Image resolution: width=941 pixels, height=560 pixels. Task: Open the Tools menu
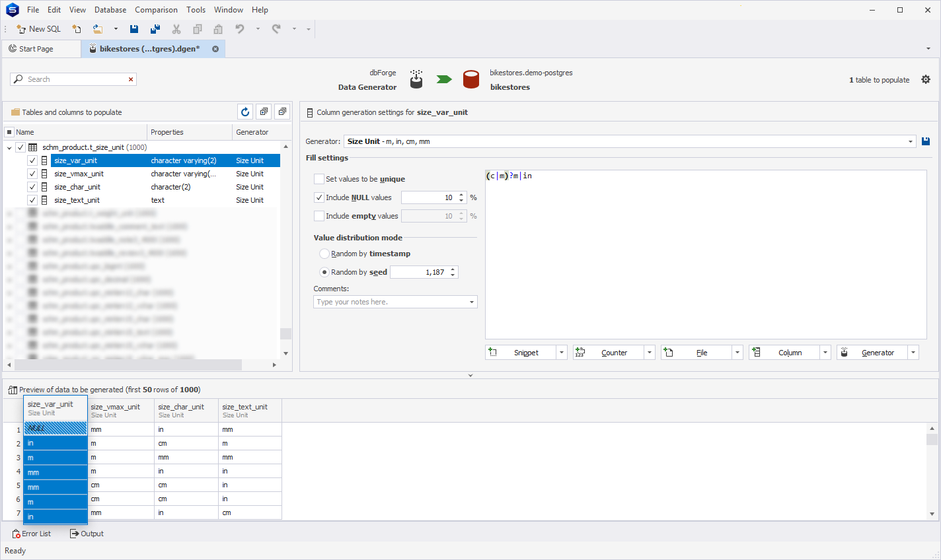point(196,10)
